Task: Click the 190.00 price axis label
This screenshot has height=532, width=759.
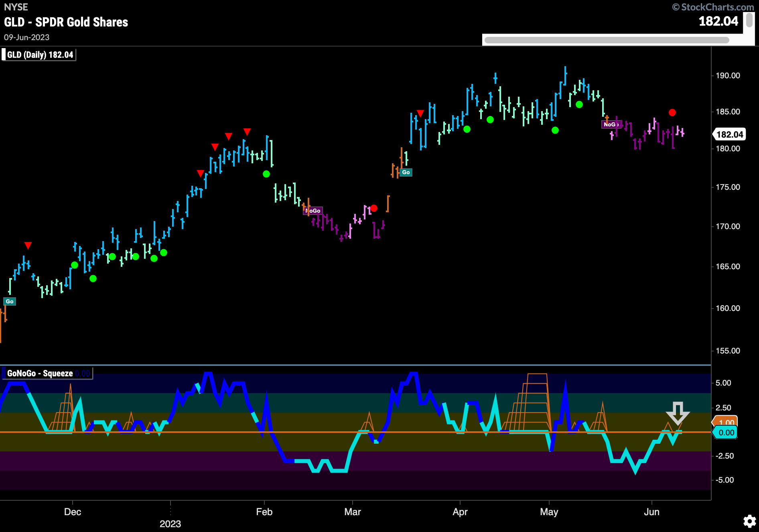Action: click(x=728, y=75)
